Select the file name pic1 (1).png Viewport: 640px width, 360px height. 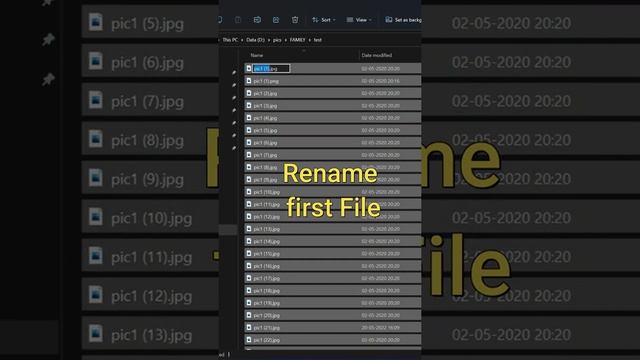[266, 81]
